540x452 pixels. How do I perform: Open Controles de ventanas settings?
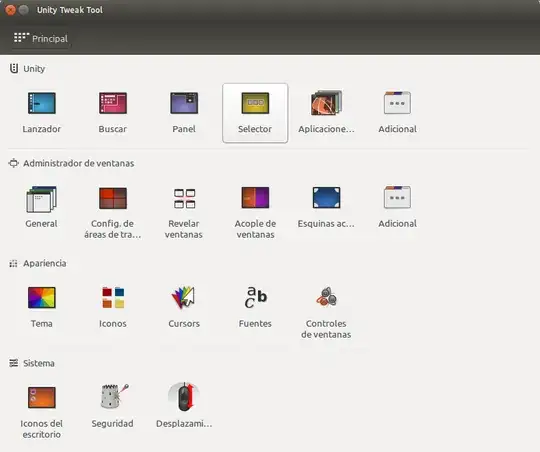[326, 312]
